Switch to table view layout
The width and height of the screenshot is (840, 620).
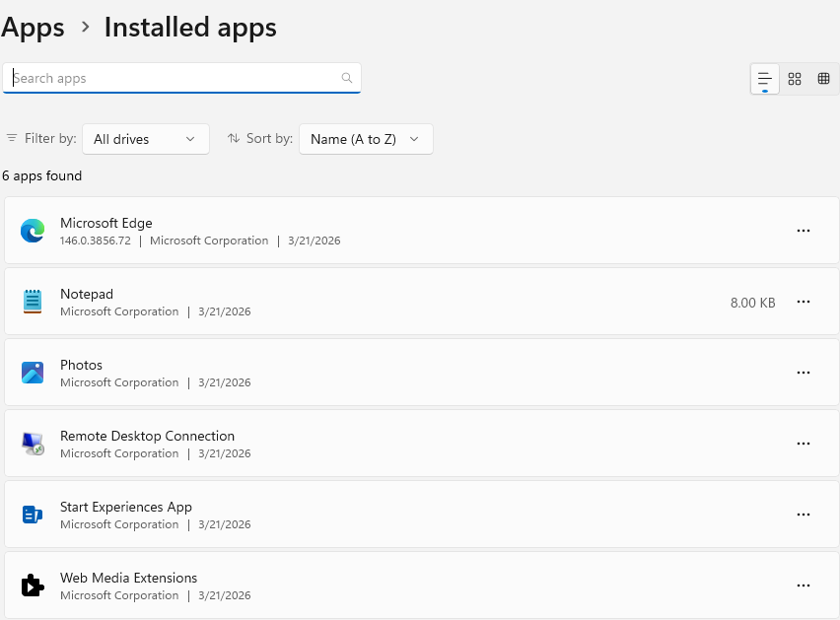[823, 79]
